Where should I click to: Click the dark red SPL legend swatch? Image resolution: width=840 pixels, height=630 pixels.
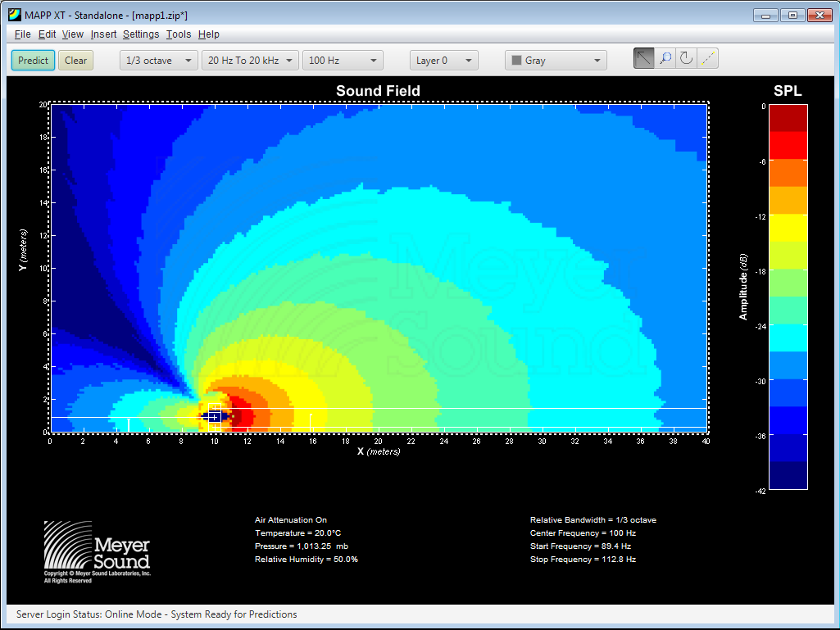787,119
